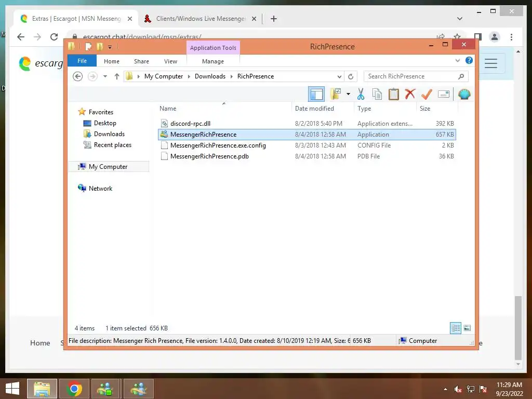Click the muted volume icon in tray
Image resolution: width=532 pixels, height=399 pixels.
click(x=458, y=389)
